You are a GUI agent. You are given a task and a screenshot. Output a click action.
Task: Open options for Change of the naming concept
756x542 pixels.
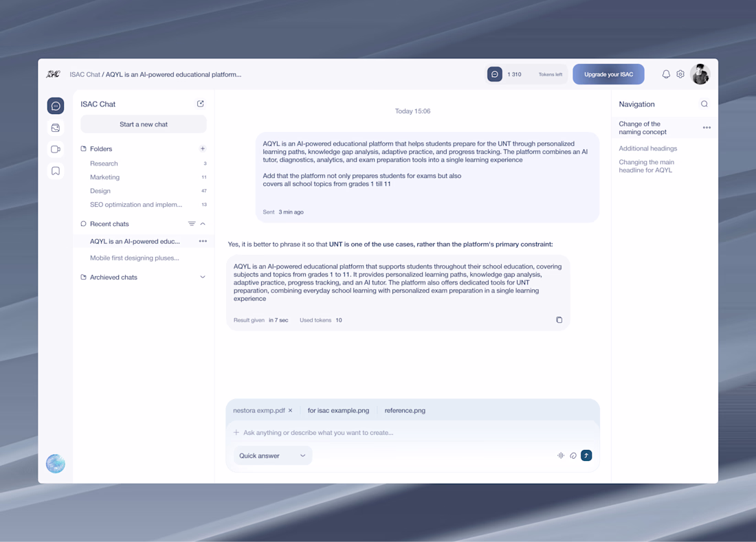pyautogui.click(x=707, y=128)
